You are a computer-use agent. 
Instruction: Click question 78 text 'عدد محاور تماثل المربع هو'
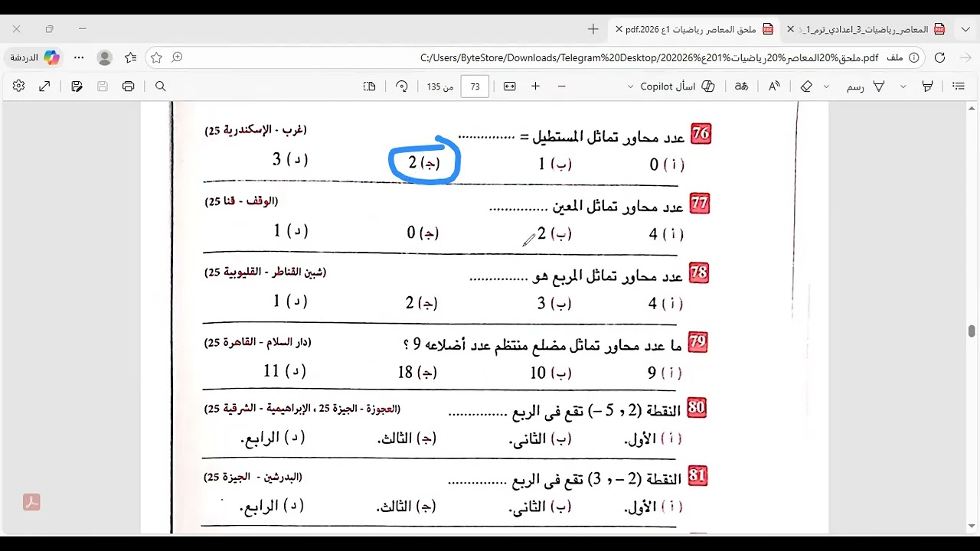pos(609,276)
